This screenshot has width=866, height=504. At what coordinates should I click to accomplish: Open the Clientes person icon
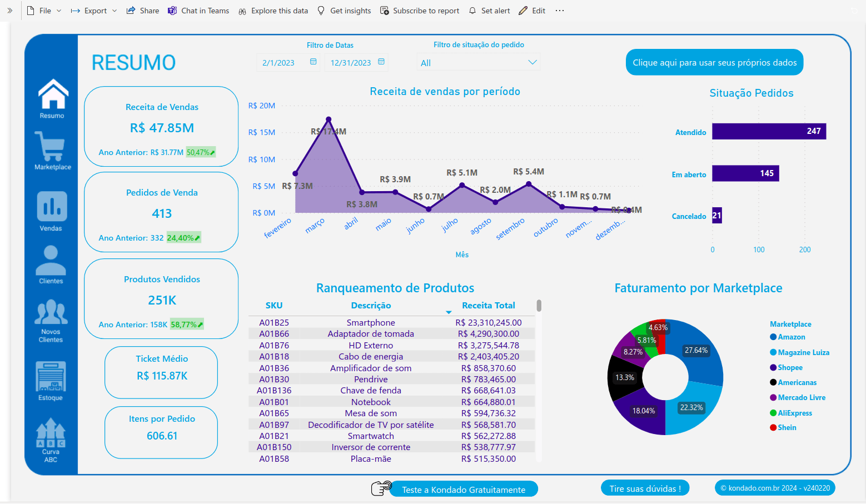point(51,260)
